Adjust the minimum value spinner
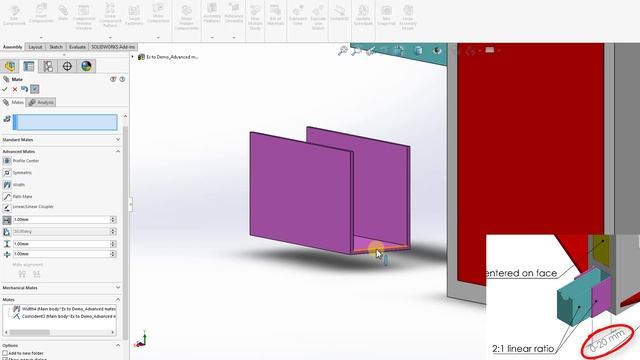 pyautogui.click(x=113, y=254)
